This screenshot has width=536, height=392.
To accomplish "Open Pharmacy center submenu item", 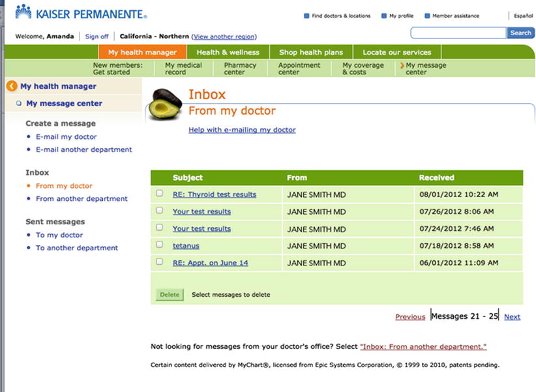I will click(240, 68).
